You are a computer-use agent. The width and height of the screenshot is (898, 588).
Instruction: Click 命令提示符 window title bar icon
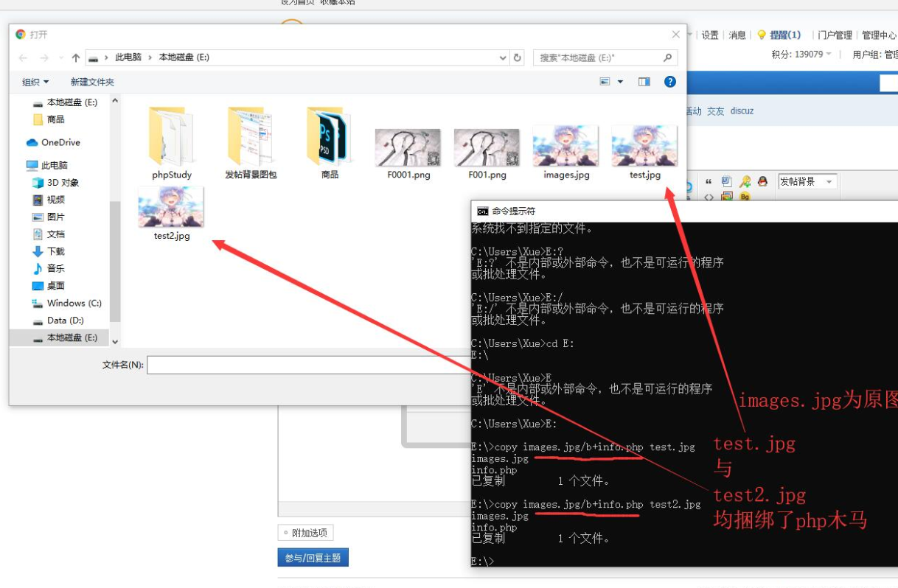coord(483,211)
